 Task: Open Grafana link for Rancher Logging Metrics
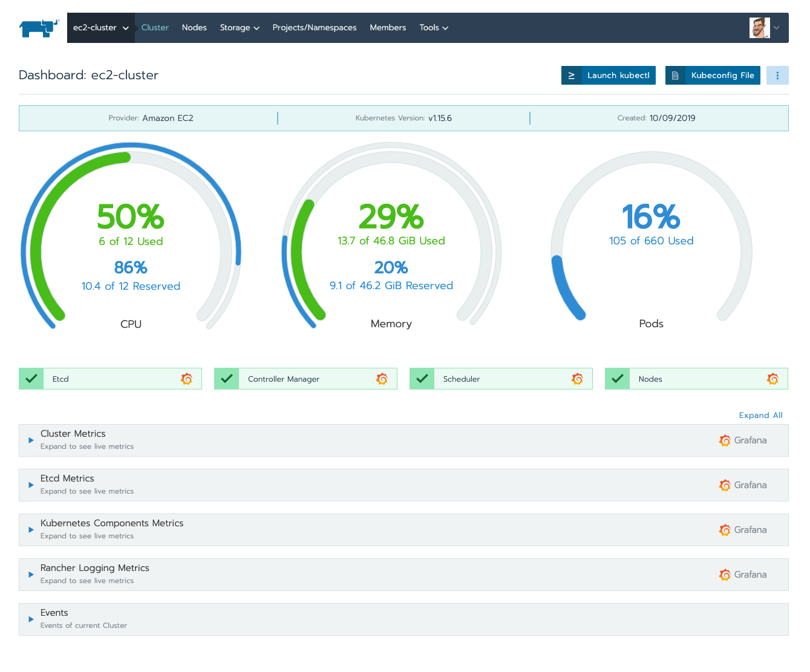(743, 575)
